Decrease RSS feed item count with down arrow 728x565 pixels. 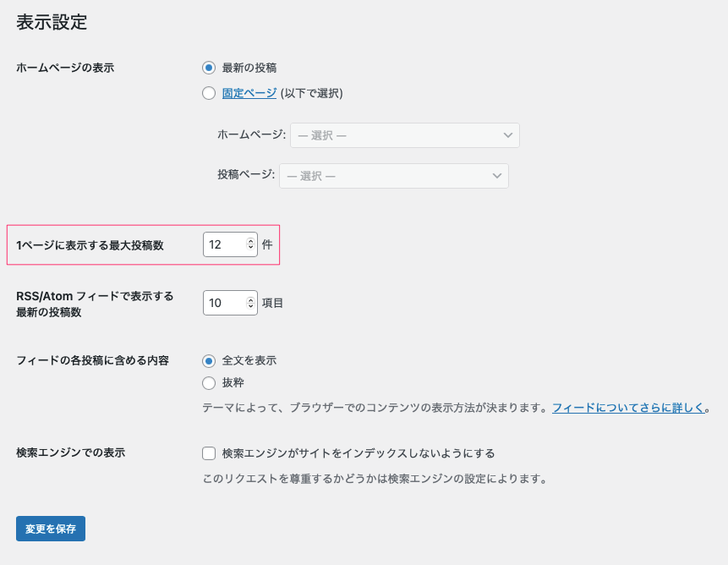click(x=250, y=307)
